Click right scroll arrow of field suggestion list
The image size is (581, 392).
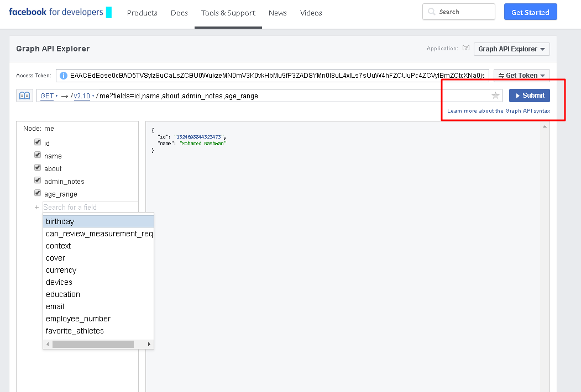tap(149, 344)
